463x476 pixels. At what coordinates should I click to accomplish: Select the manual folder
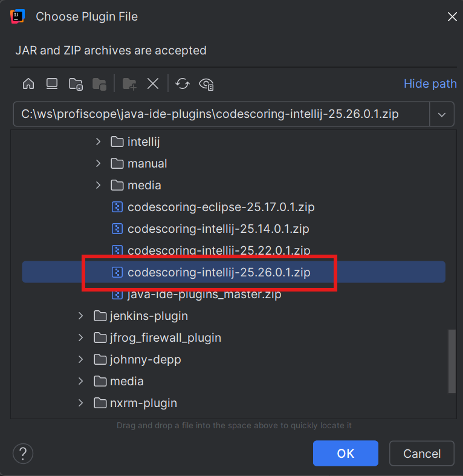coord(147,163)
